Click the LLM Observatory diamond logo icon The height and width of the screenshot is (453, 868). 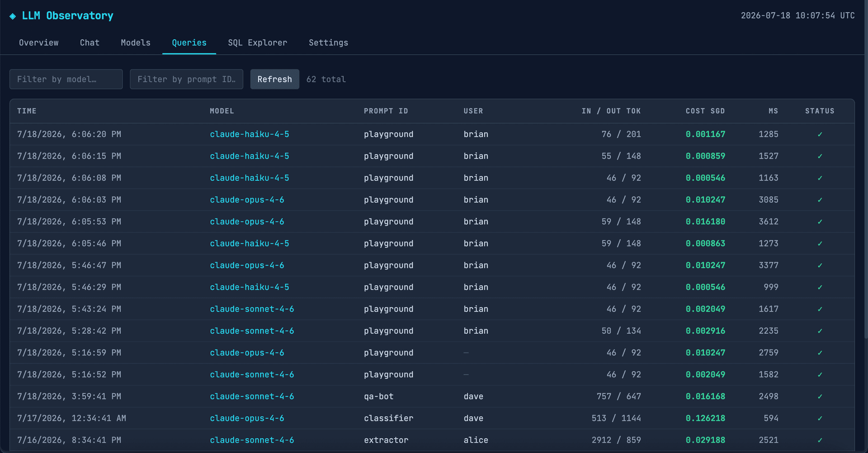click(x=13, y=16)
